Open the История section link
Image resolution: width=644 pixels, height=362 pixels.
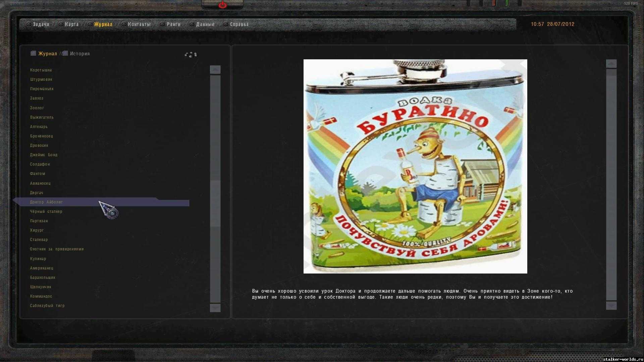(x=80, y=54)
